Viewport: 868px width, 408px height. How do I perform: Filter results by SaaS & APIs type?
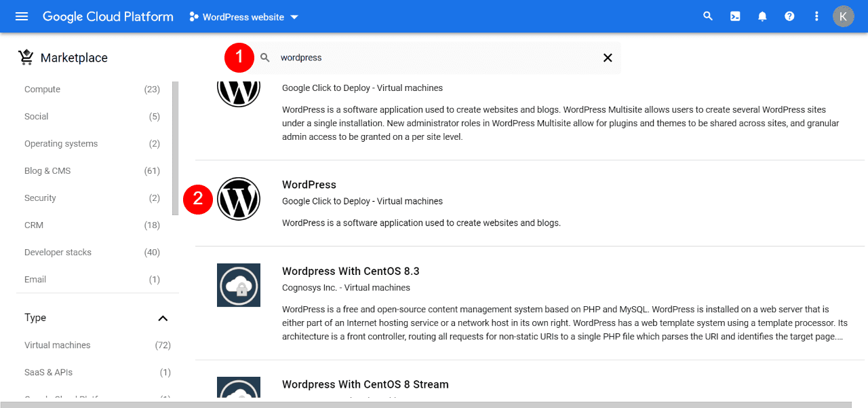point(47,372)
